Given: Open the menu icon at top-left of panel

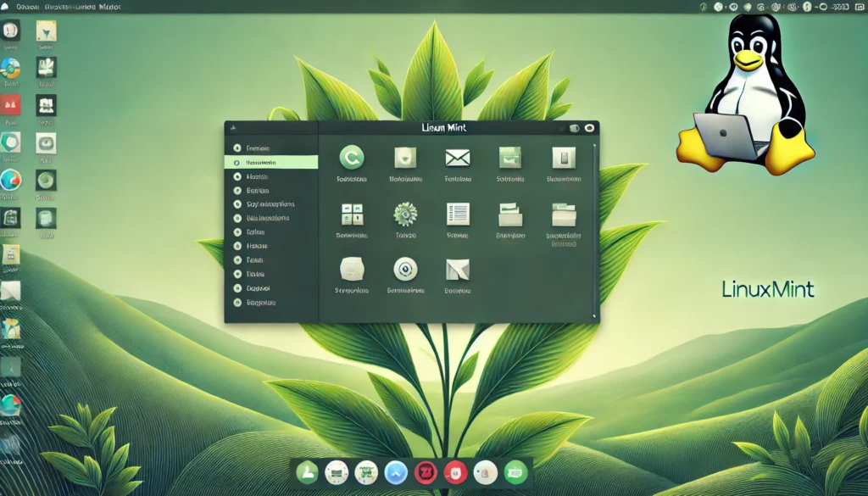Looking at the screenshot, I should click(x=5, y=6).
